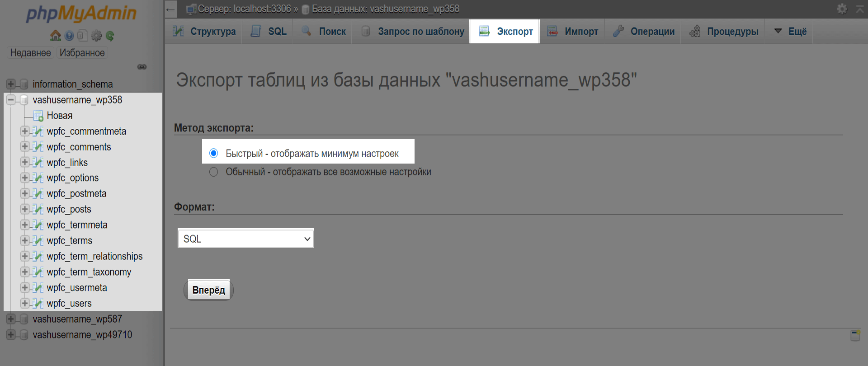Image resolution: width=868 pixels, height=366 pixels.
Task: Open the SQL query window icon
Action: click(x=82, y=36)
